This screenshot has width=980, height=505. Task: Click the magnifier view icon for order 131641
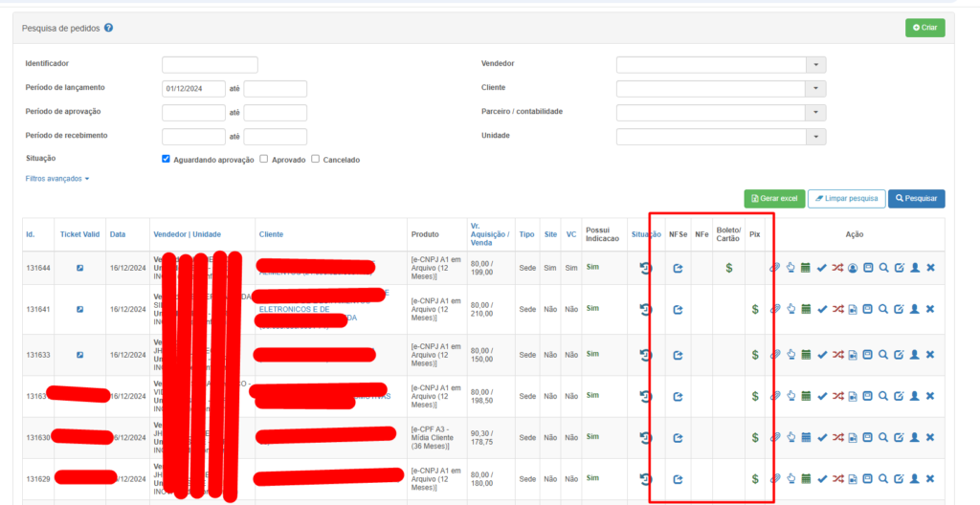(x=883, y=309)
